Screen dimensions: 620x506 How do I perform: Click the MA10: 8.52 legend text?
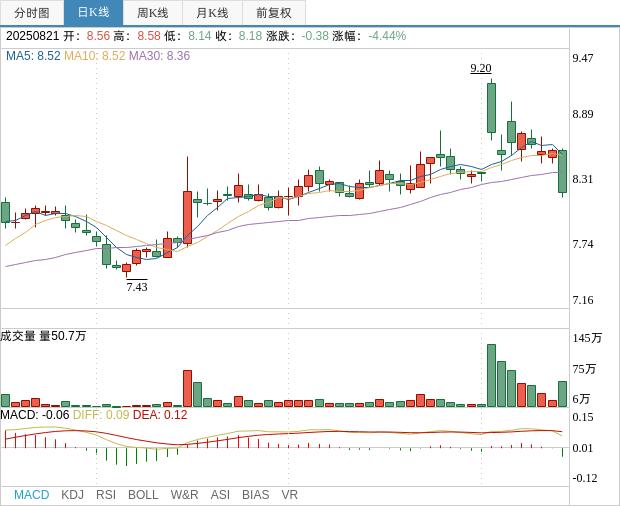95,56
